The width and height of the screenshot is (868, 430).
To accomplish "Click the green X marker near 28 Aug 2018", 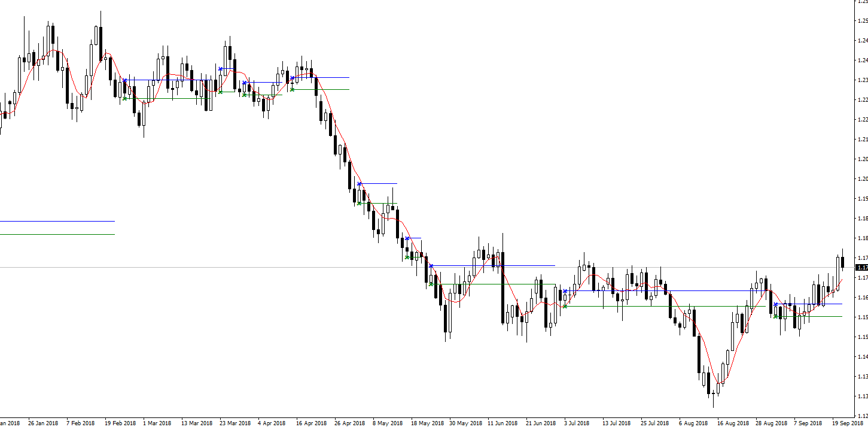I will point(775,316).
